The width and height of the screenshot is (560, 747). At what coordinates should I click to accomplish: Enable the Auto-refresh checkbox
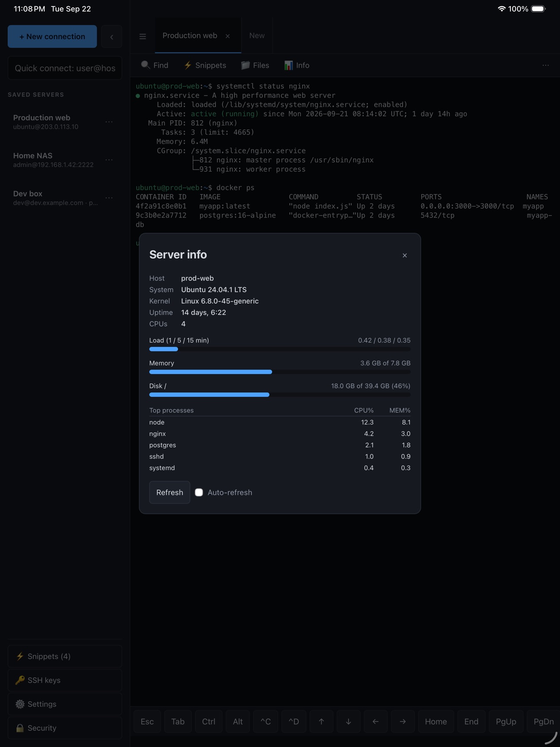(x=199, y=492)
